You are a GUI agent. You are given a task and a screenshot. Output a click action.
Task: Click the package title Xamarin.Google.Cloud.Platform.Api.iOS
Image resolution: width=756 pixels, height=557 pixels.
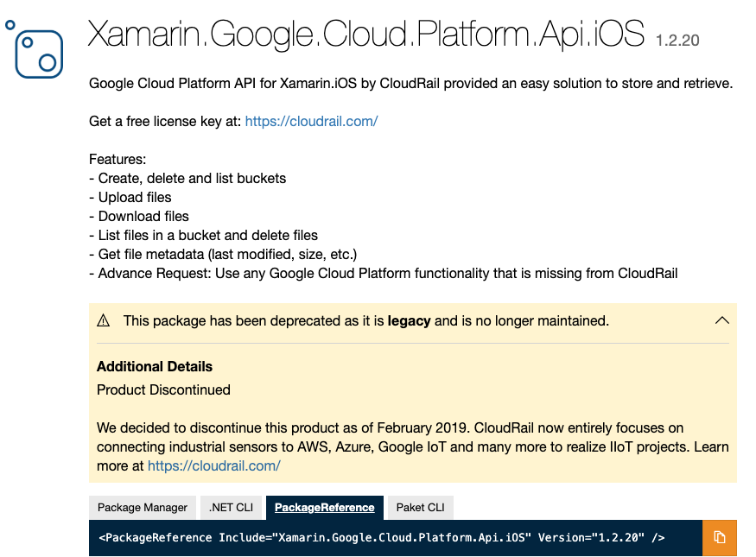[366, 35]
